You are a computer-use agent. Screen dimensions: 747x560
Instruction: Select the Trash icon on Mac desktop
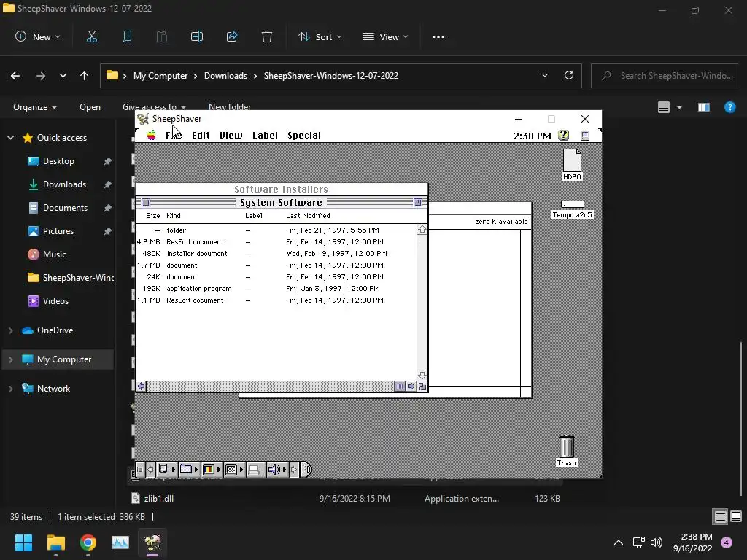click(566, 451)
